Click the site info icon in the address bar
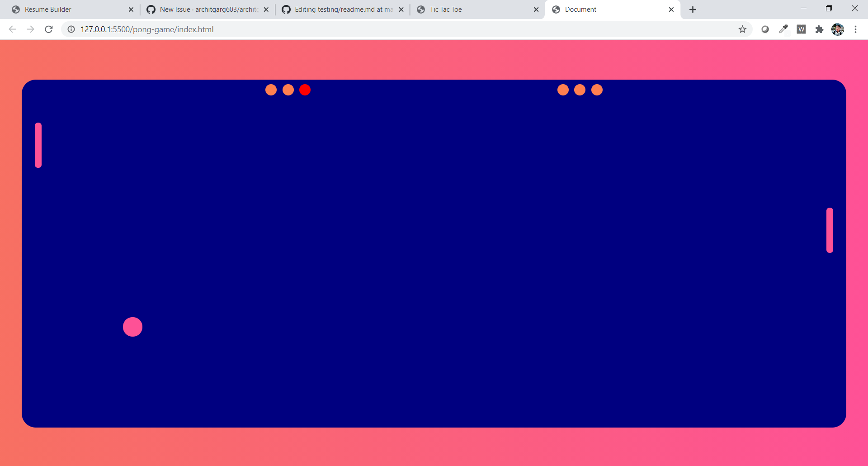Viewport: 868px width, 466px height. [x=71, y=29]
